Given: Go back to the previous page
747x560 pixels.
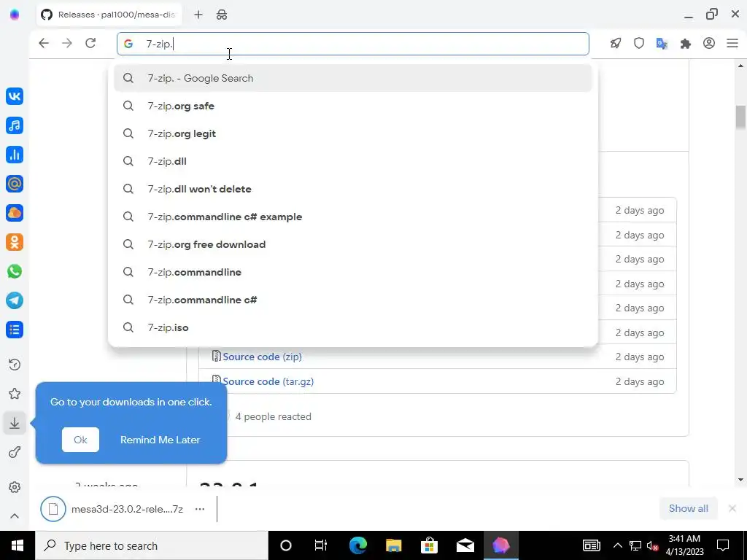Looking at the screenshot, I should (43, 43).
